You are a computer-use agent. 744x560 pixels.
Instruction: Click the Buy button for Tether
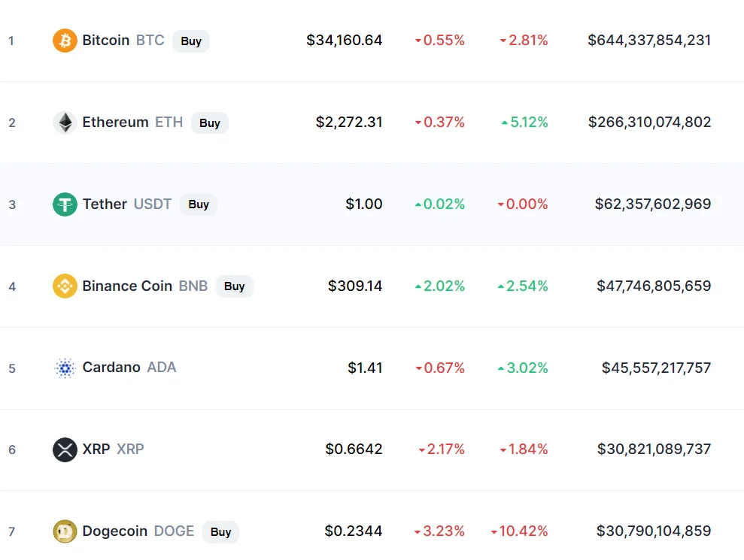[199, 204]
